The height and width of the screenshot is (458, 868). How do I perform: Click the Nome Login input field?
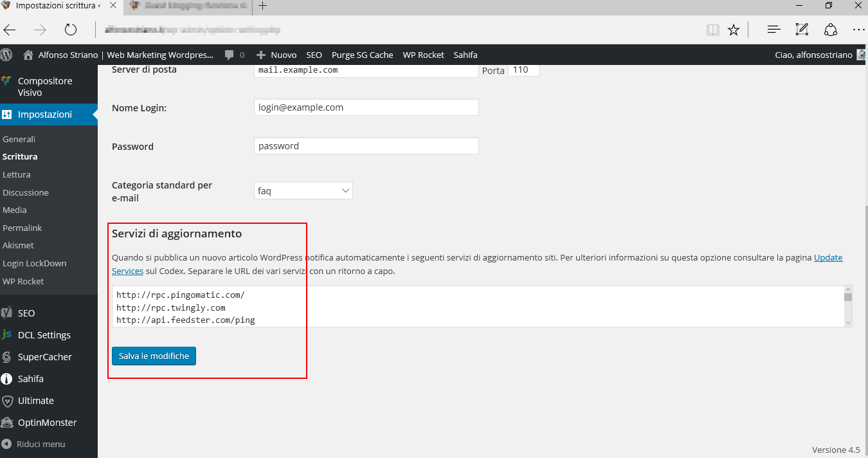(366, 107)
